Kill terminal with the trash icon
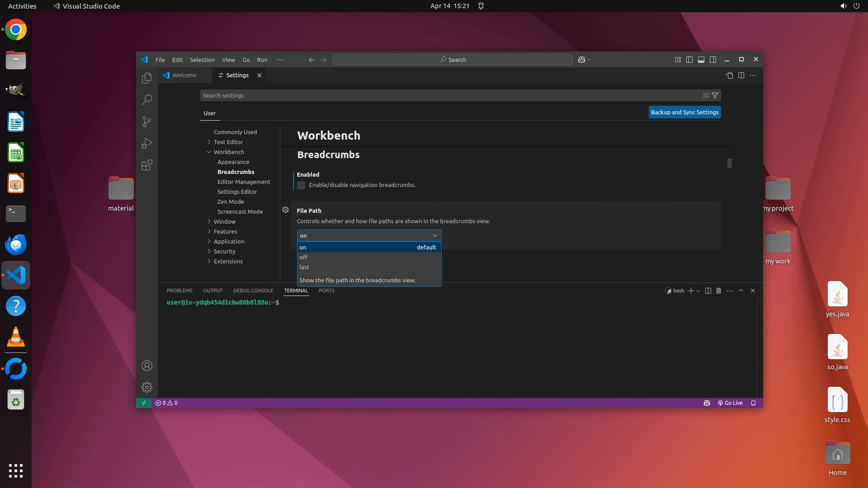Screen dimensions: 868x488 pos(718,291)
